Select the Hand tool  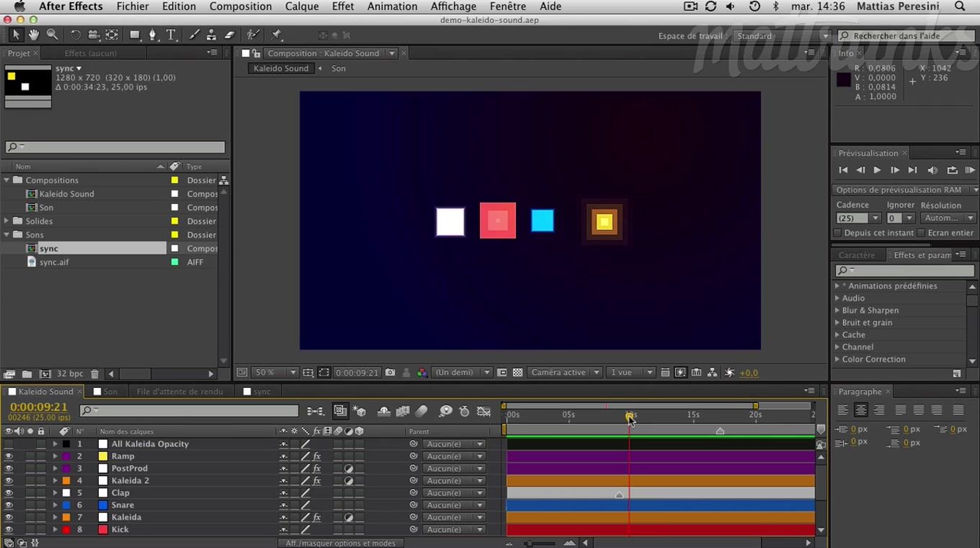click(34, 35)
